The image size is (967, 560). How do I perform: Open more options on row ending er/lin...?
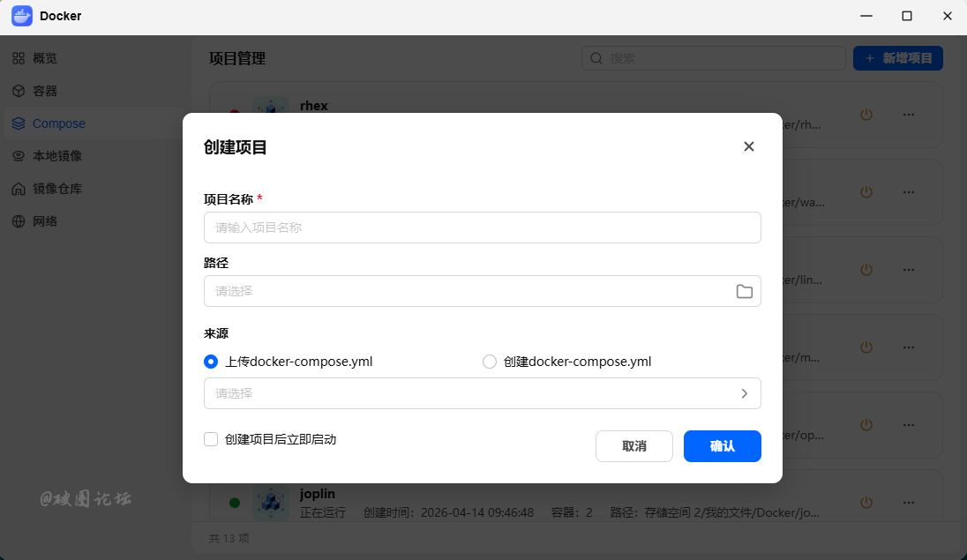(x=909, y=270)
